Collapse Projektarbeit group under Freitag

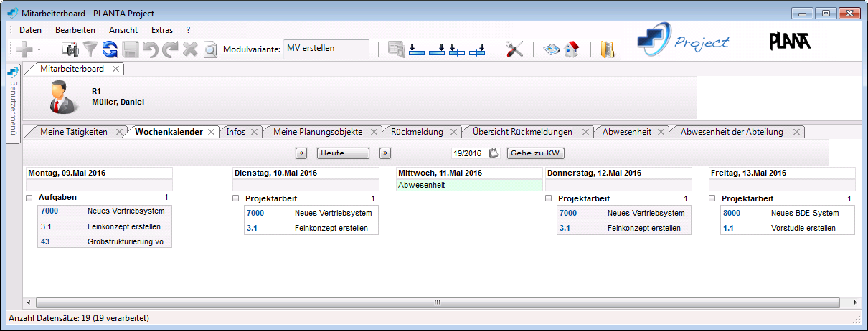713,198
